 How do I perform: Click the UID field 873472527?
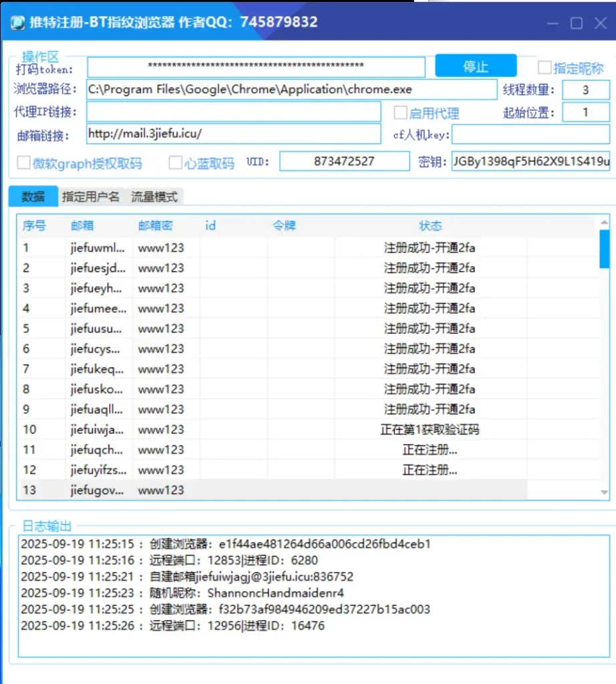click(345, 162)
